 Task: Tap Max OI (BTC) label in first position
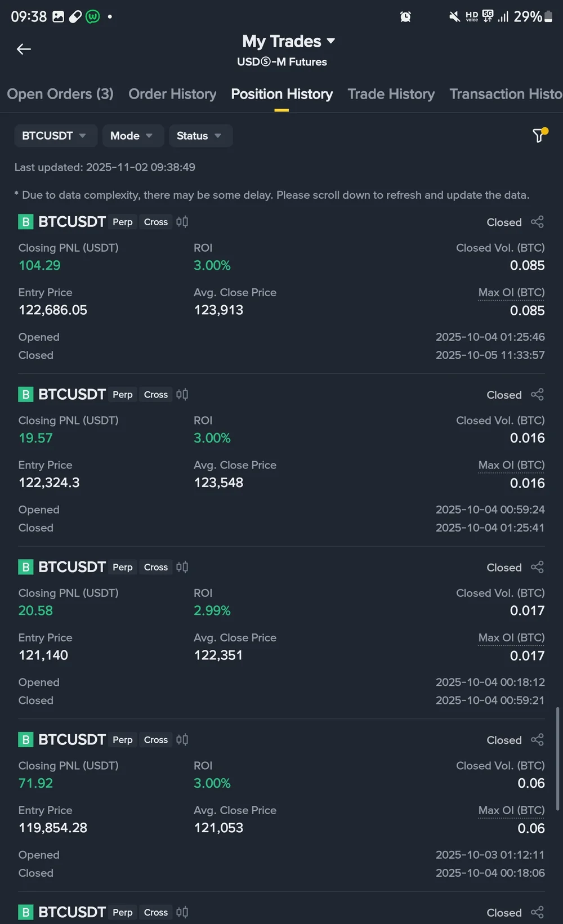point(511,293)
